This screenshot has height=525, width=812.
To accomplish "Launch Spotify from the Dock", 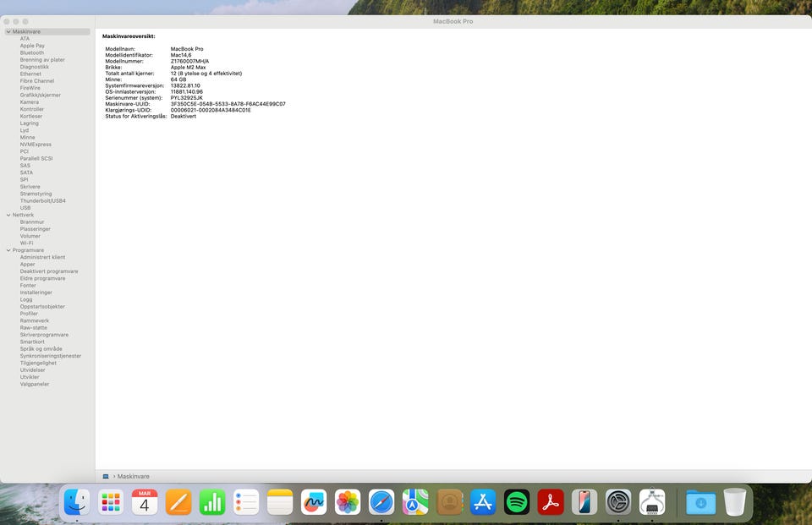I will click(x=517, y=501).
